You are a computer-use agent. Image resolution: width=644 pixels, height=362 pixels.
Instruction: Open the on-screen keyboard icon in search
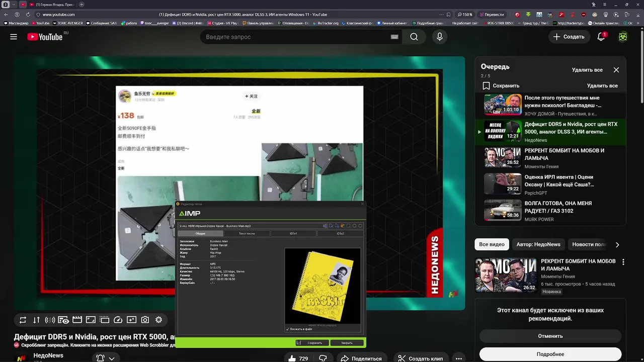[x=394, y=37]
